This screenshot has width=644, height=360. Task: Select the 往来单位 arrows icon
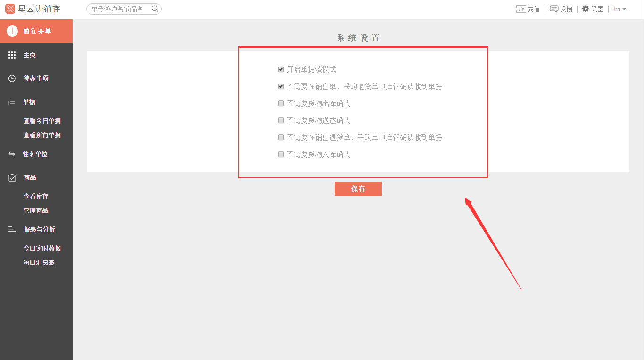coord(12,154)
